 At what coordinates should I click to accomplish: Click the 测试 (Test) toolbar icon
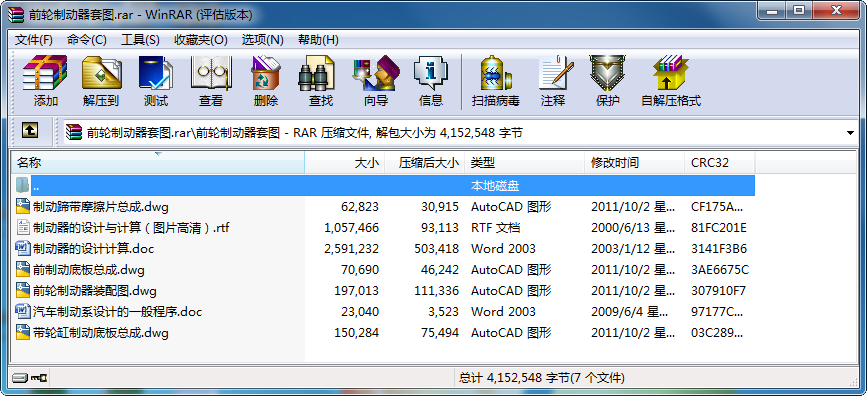click(156, 73)
